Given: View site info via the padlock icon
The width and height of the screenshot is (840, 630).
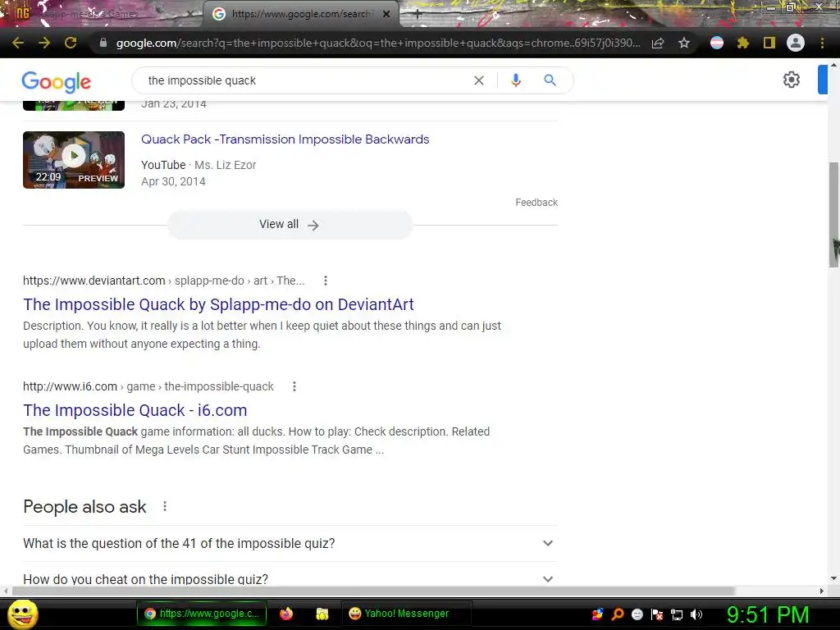Looking at the screenshot, I should (103, 43).
